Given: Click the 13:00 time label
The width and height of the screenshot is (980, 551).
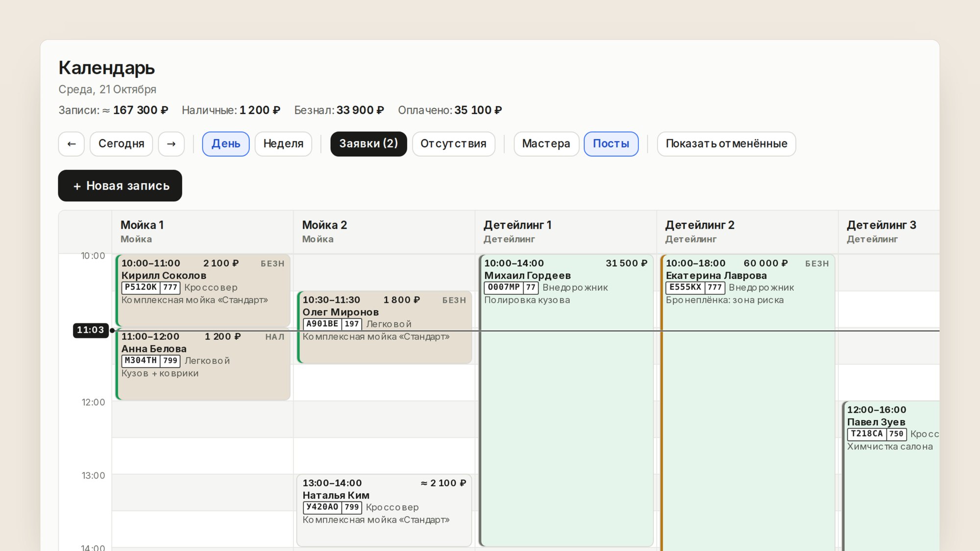Looking at the screenshot, I should (x=93, y=476).
